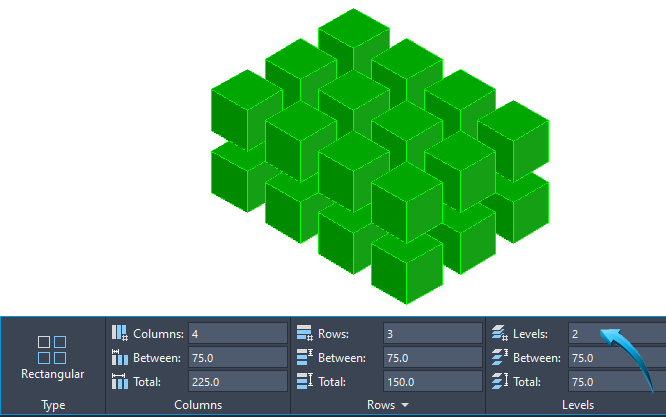
Task: Click the column Between spacing icon
Action: coord(120,358)
